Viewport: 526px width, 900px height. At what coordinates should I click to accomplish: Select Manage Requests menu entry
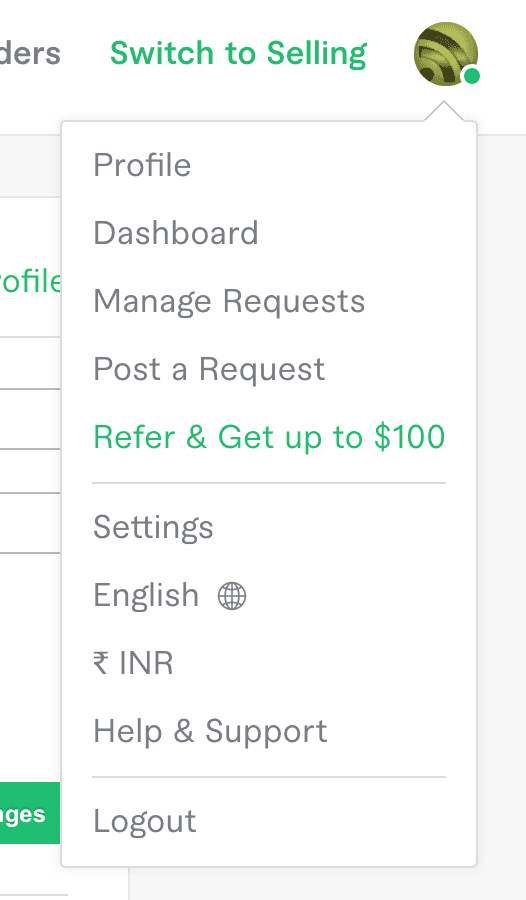(229, 301)
